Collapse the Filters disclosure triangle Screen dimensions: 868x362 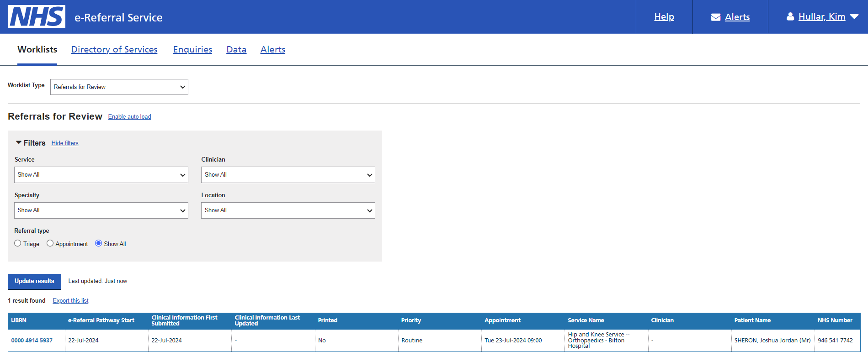pyautogui.click(x=19, y=142)
